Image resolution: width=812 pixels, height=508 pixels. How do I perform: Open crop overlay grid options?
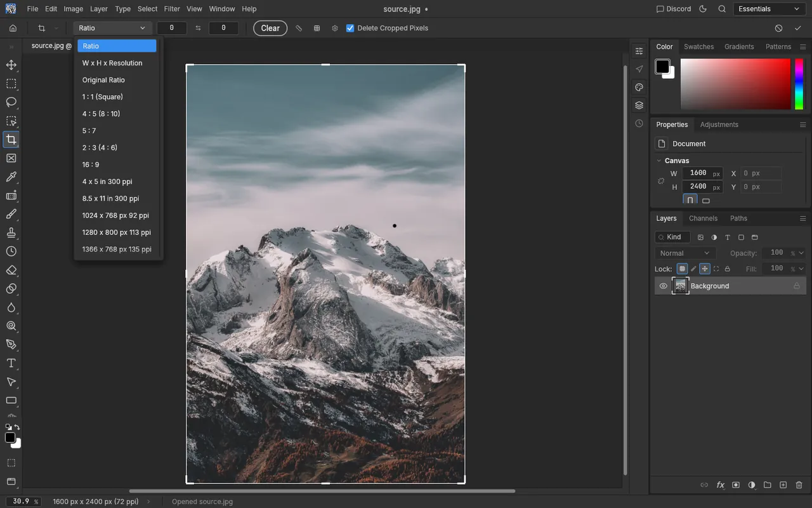[x=317, y=29]
